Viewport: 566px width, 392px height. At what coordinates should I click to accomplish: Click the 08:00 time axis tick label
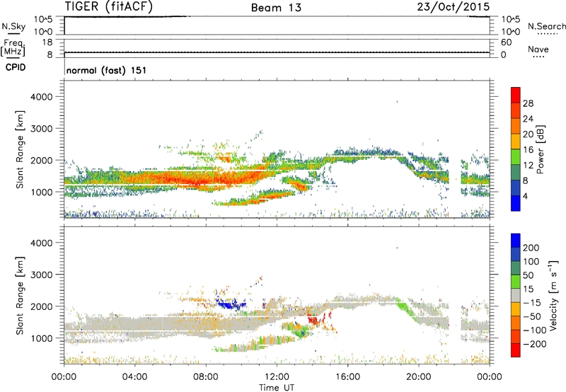[206, 377]
